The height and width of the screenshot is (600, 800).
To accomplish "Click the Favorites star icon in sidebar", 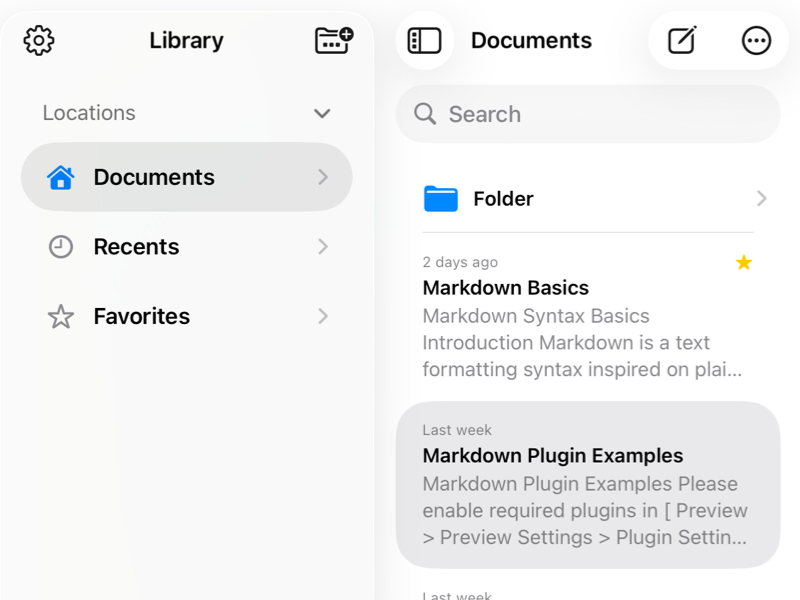I will click(61, 317).
